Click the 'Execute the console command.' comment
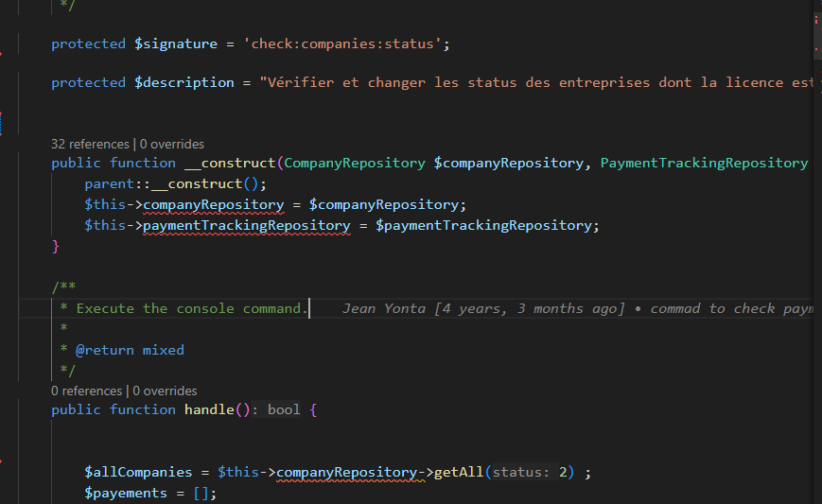 click(x=192, y=308)
